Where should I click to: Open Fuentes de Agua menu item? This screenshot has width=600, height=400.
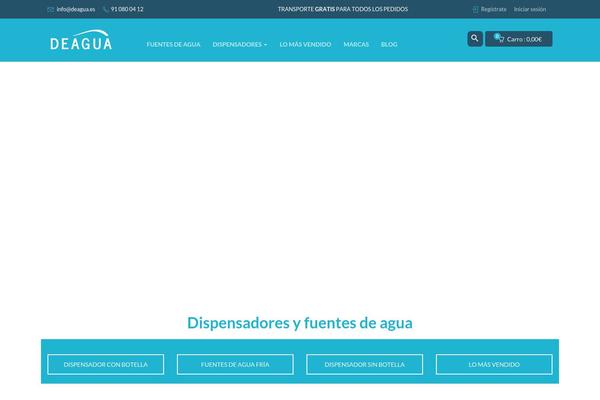point(173,44)
